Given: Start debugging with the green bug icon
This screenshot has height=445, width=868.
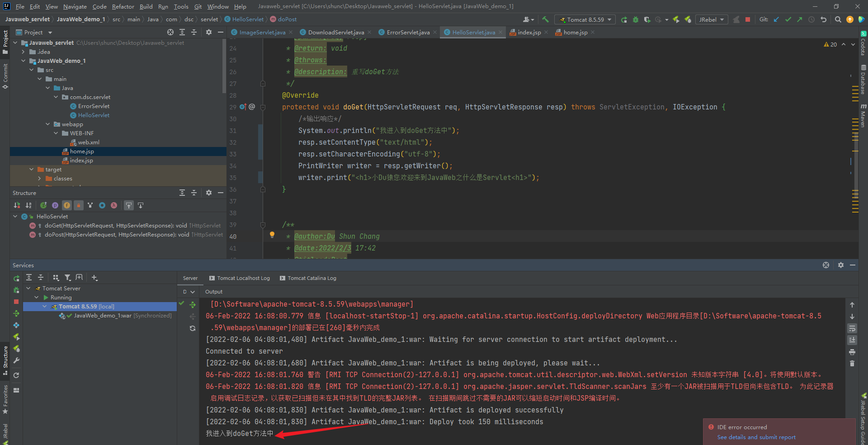Looking at the screenshot, I should point(636,19).
